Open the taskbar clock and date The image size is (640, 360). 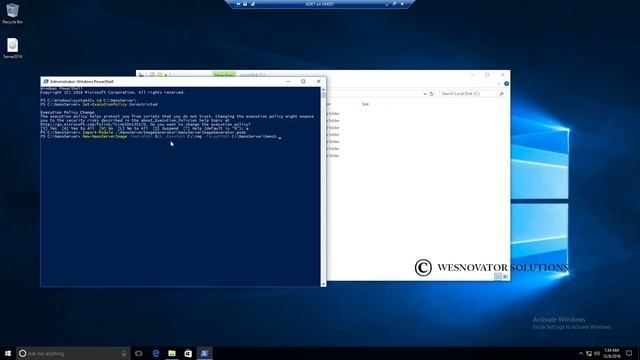pyautogui.click(x=611, y=353)
